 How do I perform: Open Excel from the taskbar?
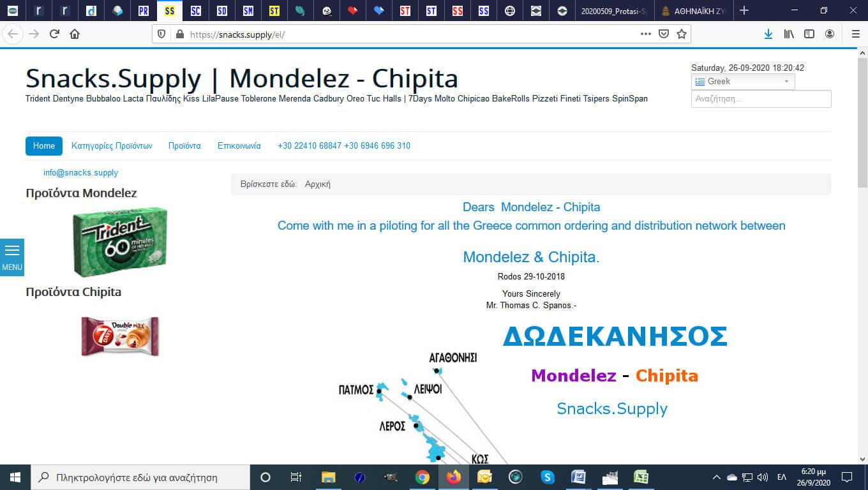(x=641, y=477)
